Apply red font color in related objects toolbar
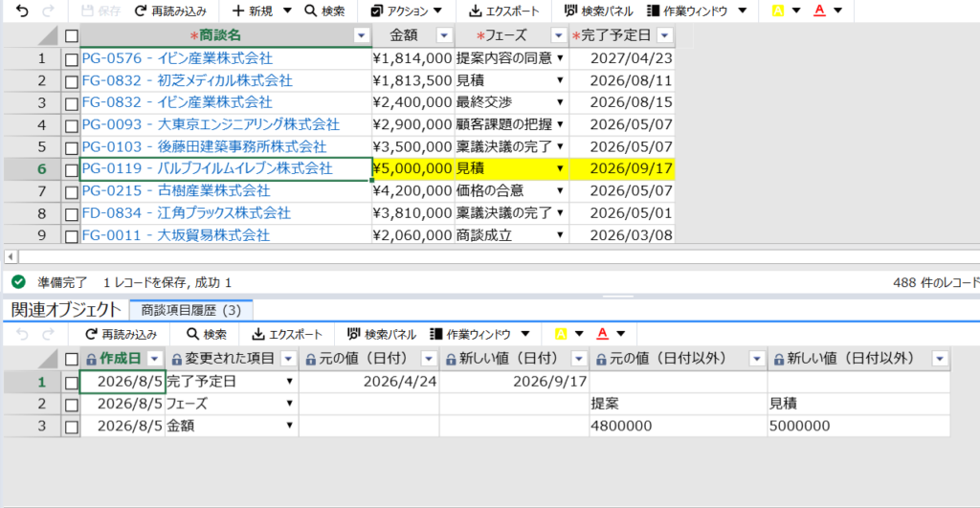980x508 pixels. [603, 334]
